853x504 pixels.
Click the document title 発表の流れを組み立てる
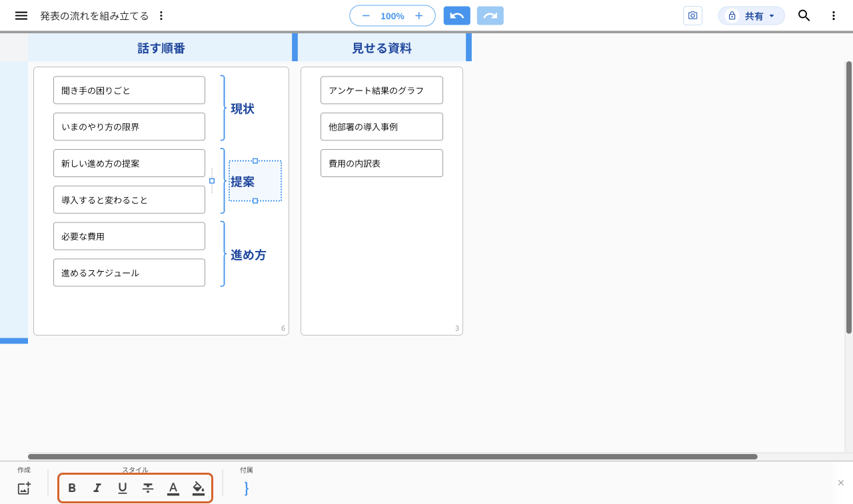[95, 15]
